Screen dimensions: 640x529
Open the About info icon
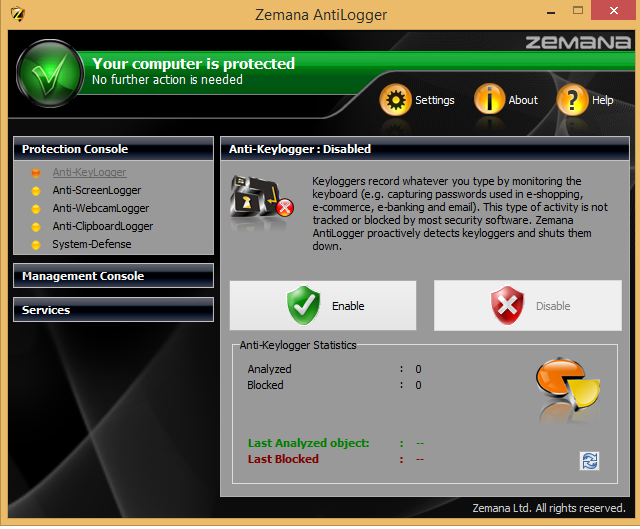pos(489,99)
